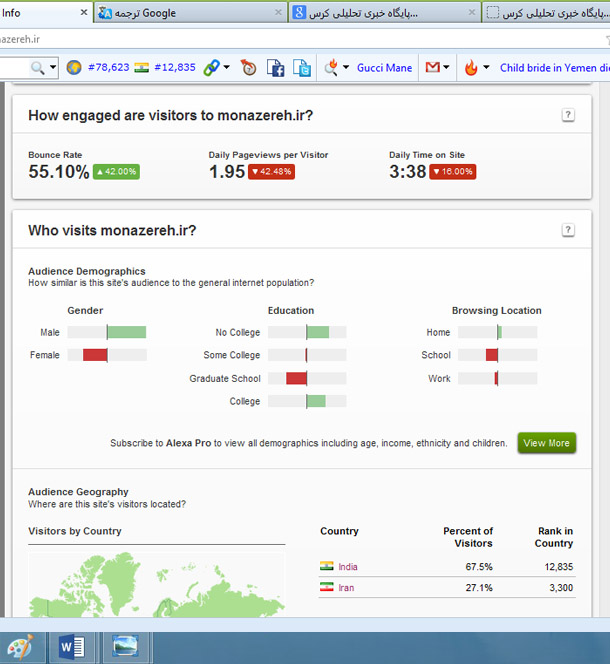This screenshot has width=610, height=664.
Task: Close the Google Translate tab
Action: coord(278,13)
